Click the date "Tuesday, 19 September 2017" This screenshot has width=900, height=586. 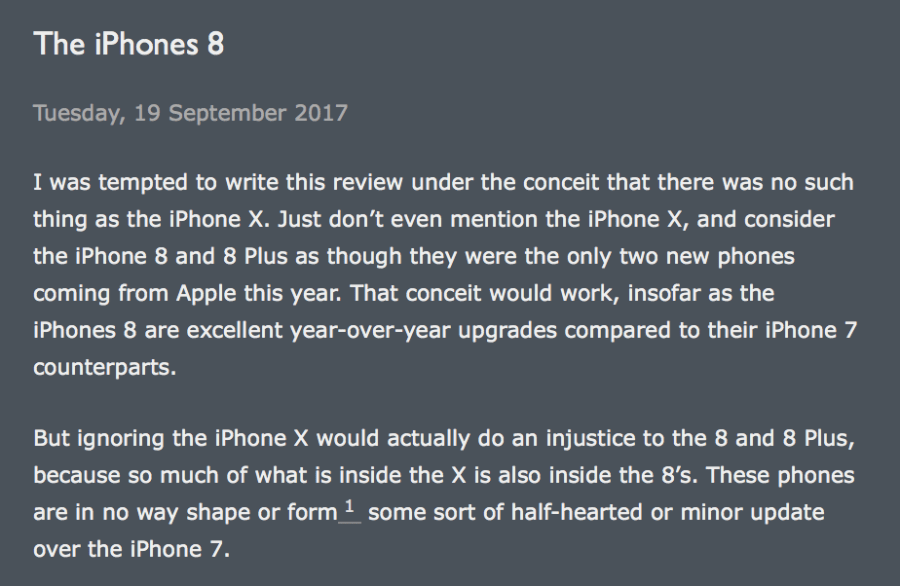coord(190,112)
